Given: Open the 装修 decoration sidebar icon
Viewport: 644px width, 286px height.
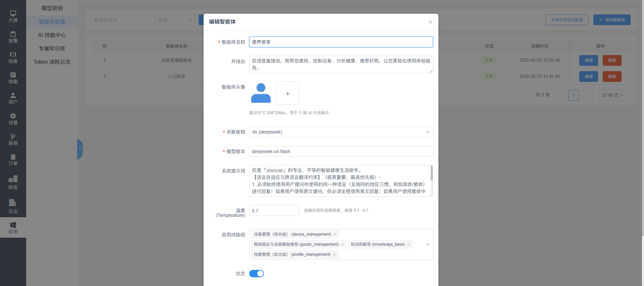Looking at the screenshot, I should coord(13,139).
